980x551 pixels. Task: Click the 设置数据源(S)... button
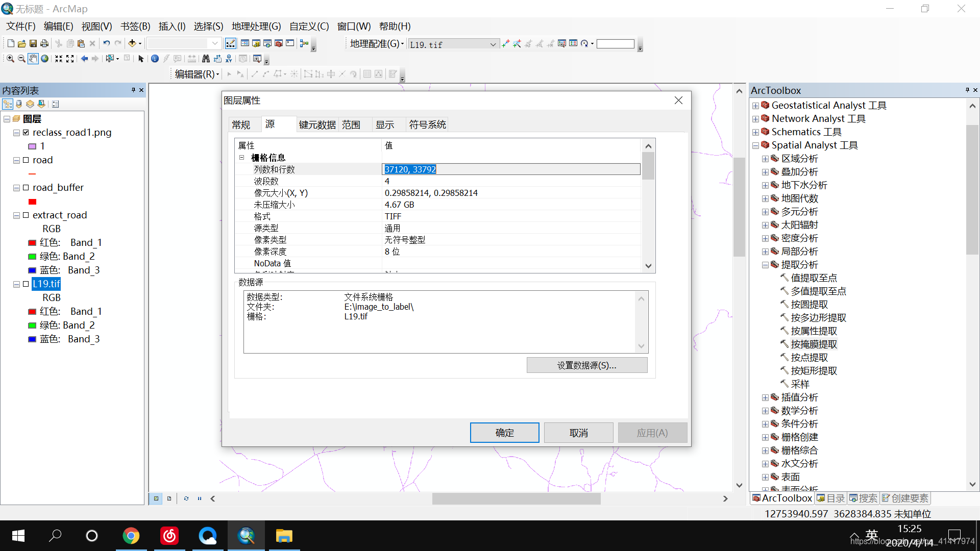586,365
